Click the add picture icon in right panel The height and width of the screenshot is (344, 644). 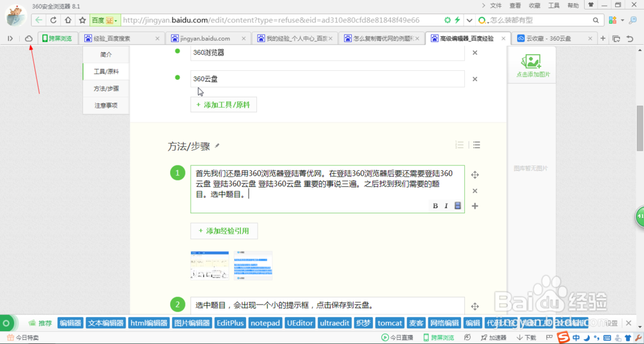tap(531, 62)
